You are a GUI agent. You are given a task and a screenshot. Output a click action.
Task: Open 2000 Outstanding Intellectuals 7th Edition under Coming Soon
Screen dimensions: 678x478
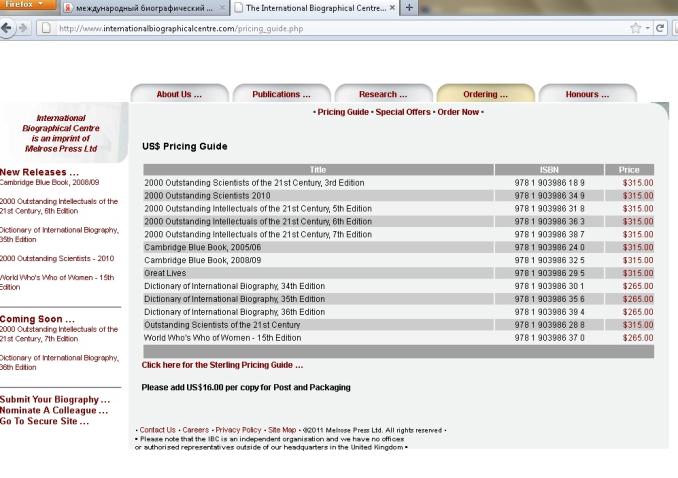pyautogui.click(x=59, y=334)
